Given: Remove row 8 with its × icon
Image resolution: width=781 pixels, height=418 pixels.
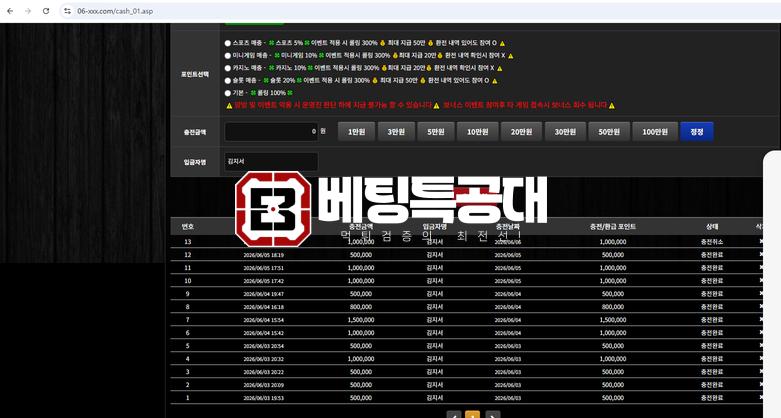Looking at the screenshot, I should pos(761,306).
